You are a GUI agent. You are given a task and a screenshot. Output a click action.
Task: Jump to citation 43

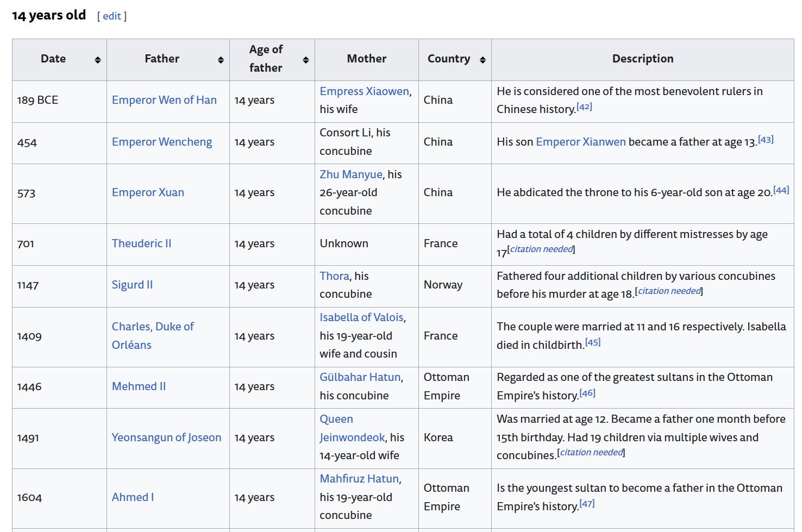pyautogui.click(x=766, y=139)
